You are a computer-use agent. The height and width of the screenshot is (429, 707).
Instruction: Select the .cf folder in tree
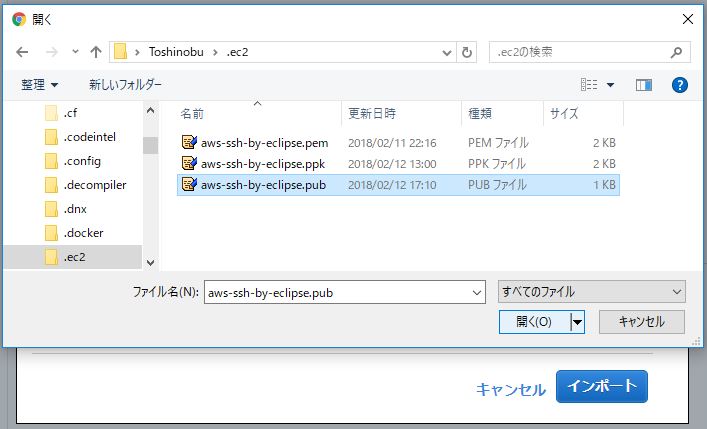tap(70, 113)
